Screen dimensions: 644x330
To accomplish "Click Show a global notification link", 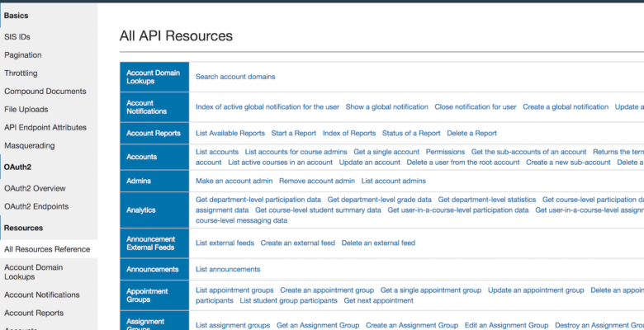I will (x=386, y=107).
